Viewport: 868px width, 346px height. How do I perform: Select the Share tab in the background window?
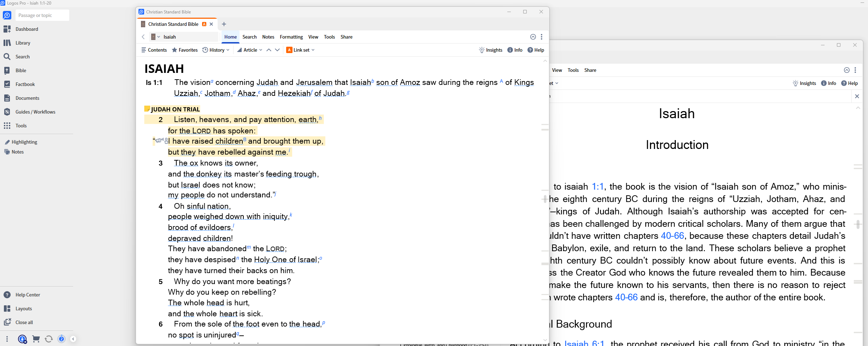(590, 70)
